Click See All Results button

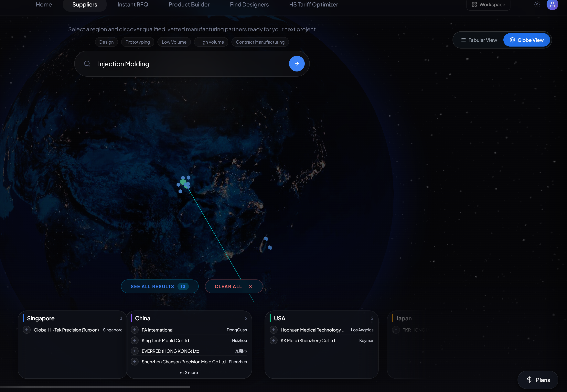(x=160, y=286)
